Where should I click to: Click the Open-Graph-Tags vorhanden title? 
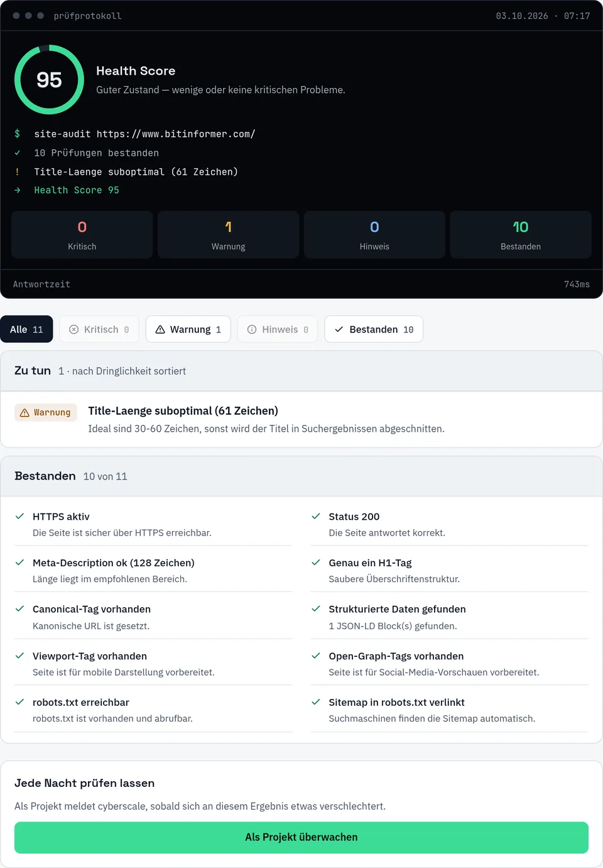tap(396, 656)
